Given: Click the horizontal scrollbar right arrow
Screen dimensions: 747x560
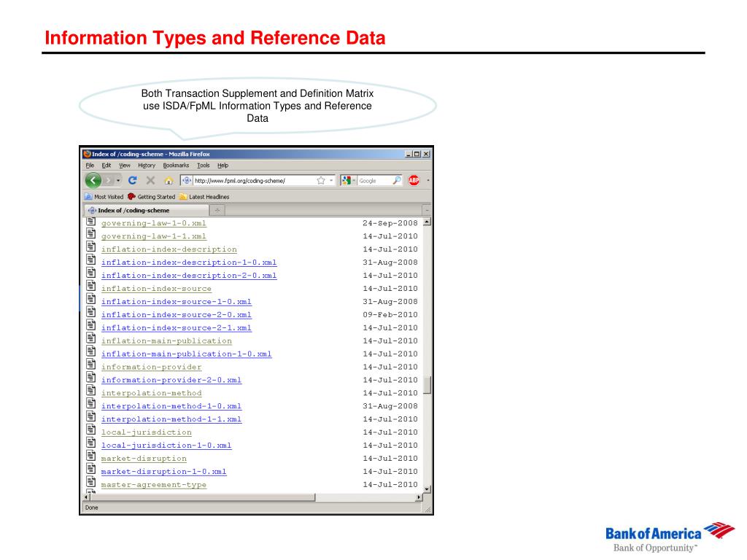Looking at the screenshot, I should pyautogui.click(x=419, y=497).
